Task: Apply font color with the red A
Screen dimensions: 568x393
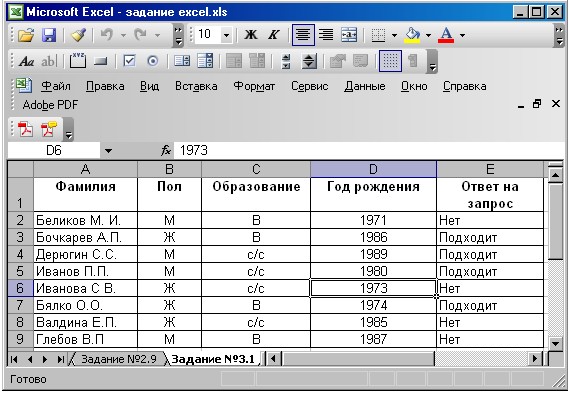Action: (x=446, y=35)
